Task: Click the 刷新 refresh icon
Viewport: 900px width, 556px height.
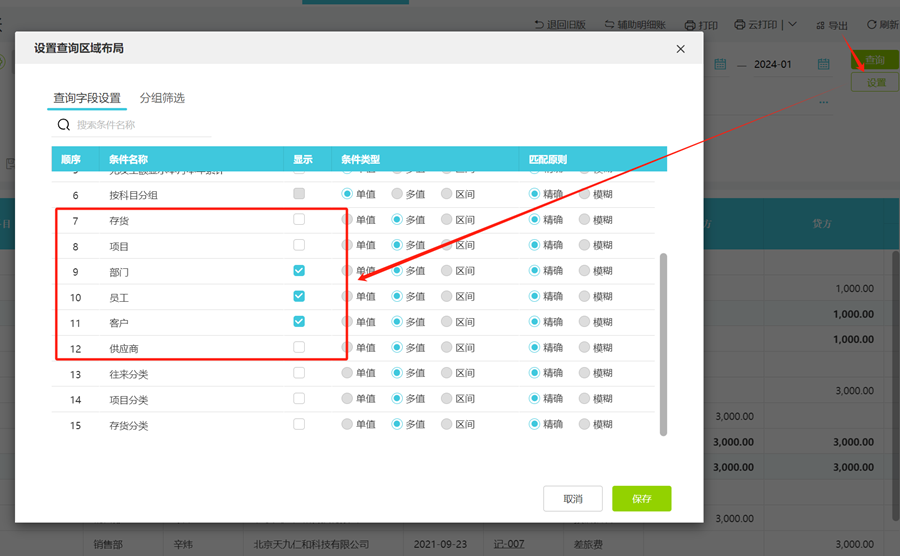Action: tap(871, 25)
